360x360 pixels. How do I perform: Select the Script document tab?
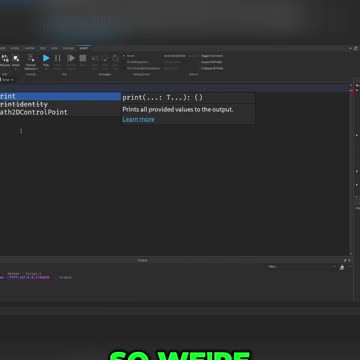click(7, 80)
